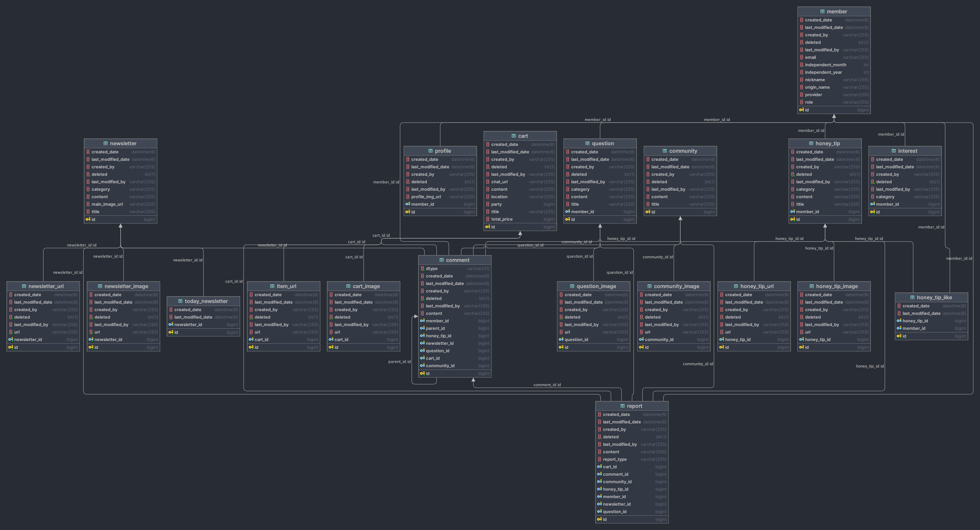Select the question_id column in question_image table
This screenshot has height=530, width=980.
tap(593, 340)
